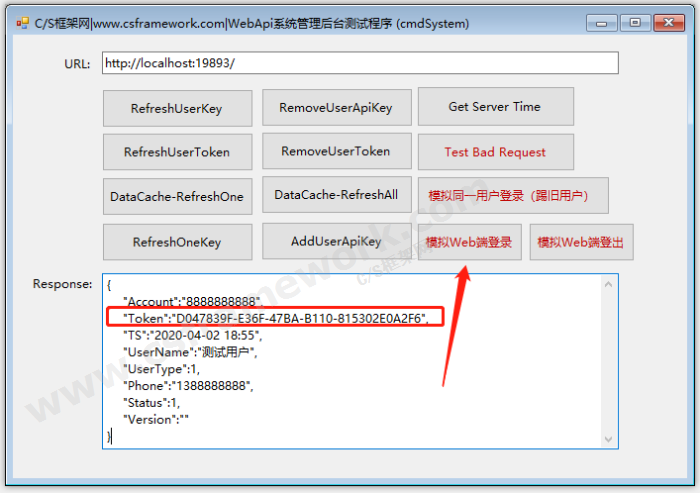Click the 模拟Web端登录 button
This screenshot has height=493, width=700.
point(469,242)
